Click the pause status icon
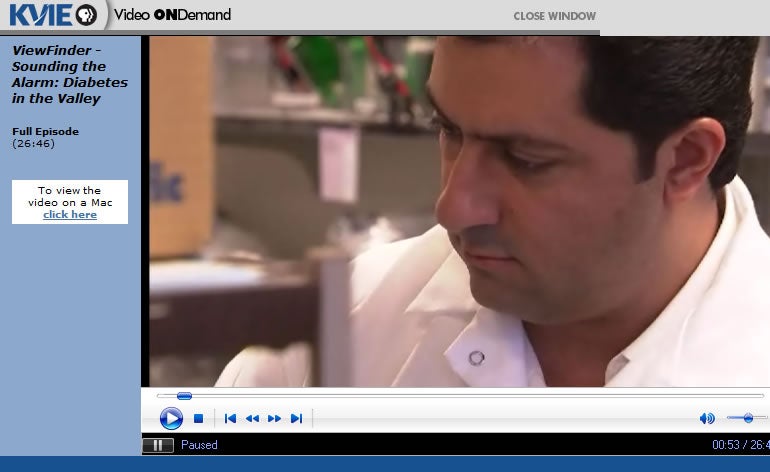770x472 pixels. [x=158, y=445]
